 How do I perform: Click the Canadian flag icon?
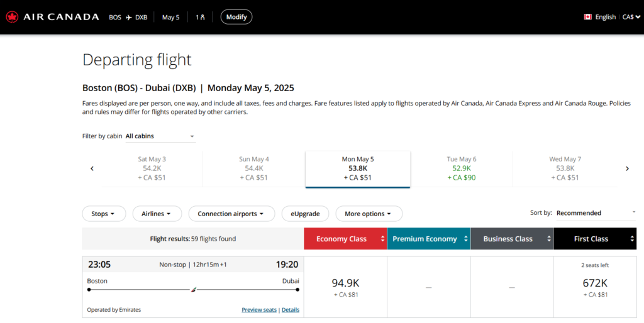tap(588, 17)
